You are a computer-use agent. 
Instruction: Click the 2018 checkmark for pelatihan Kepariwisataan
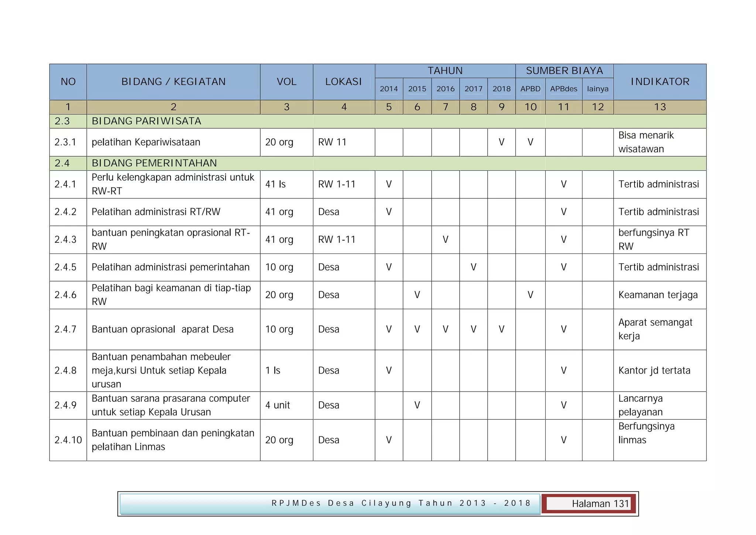[x=501, y=142]
